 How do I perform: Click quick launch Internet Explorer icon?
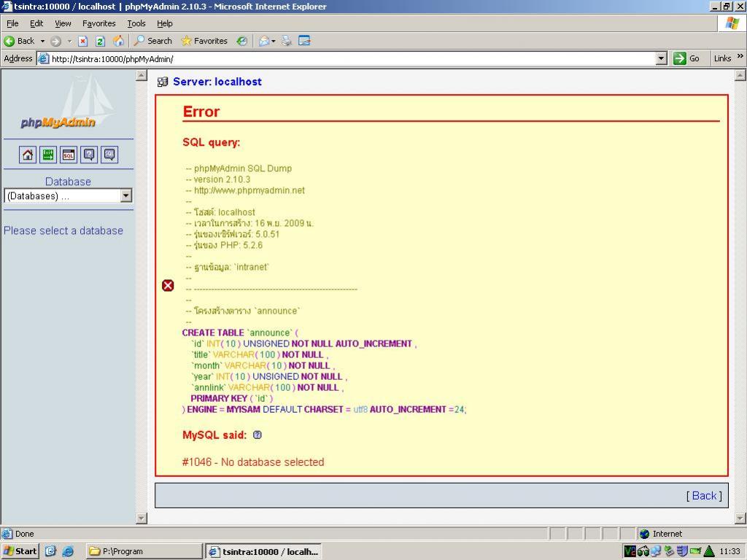tap(68, 551)
